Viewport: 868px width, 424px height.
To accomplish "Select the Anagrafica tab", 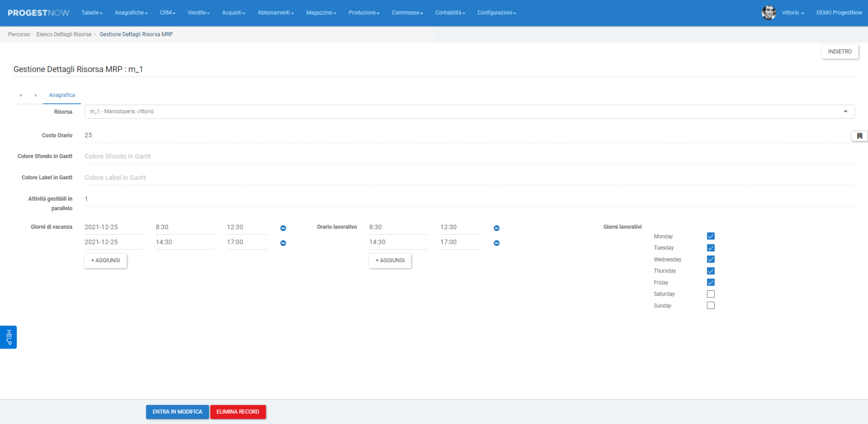I will pyautogui.click(x=62, y=95).
